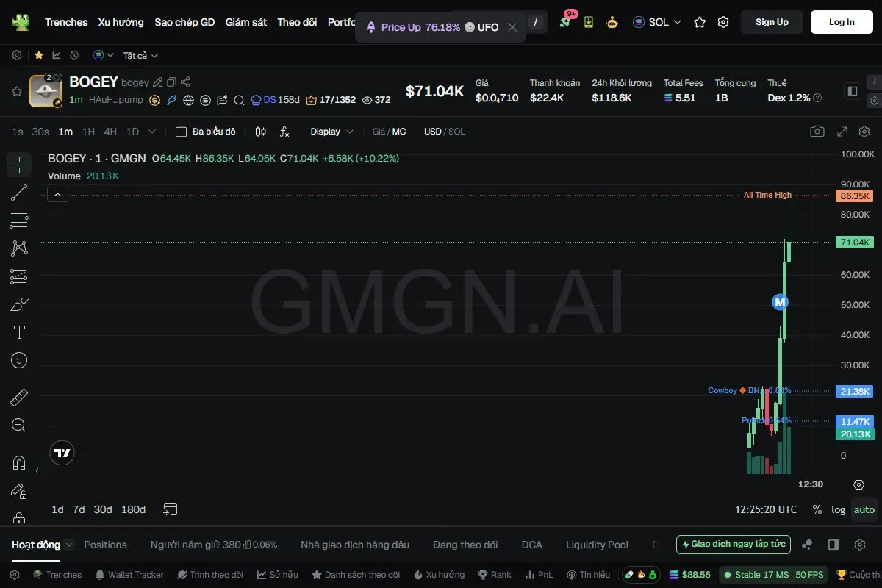Screen dimensions: 882x588
Task: Open Wallet Tracker in the bottom bar
Action: pyautogui.click(x=129, y=575)
